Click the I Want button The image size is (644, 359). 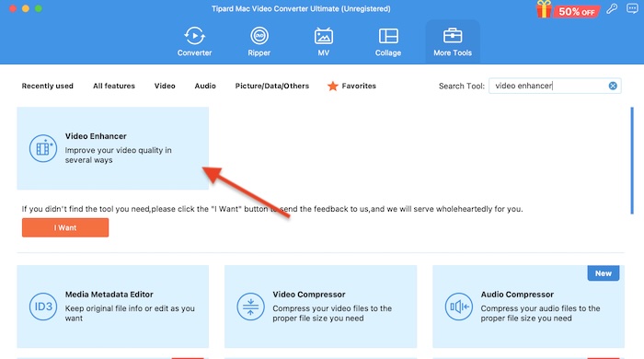(65, 227)
